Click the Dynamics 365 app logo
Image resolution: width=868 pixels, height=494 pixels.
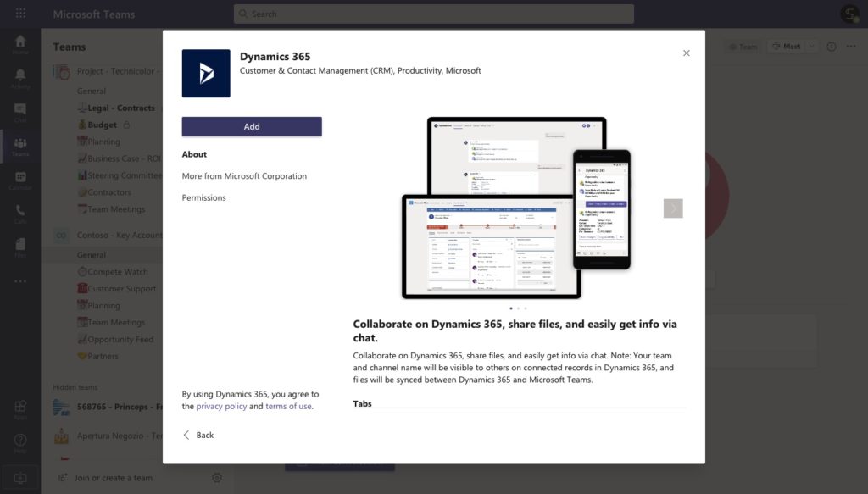(x=206, y=74)
